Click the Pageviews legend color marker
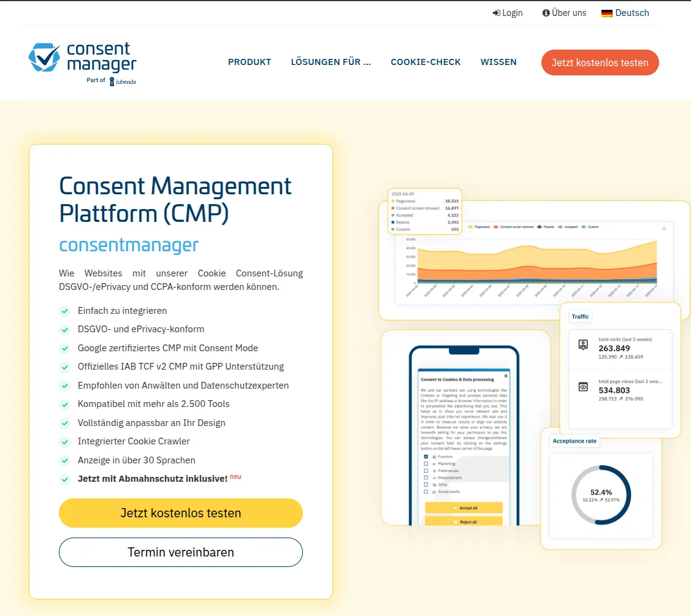 [x=471, y=227]
